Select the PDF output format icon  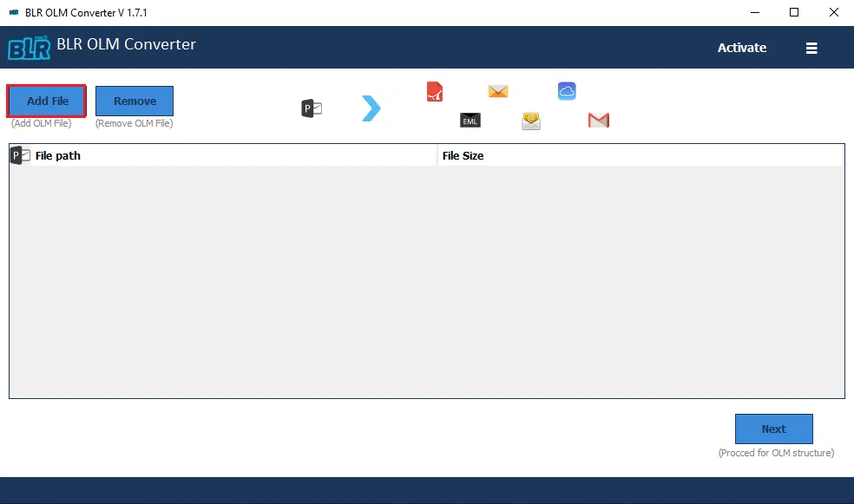434,91
